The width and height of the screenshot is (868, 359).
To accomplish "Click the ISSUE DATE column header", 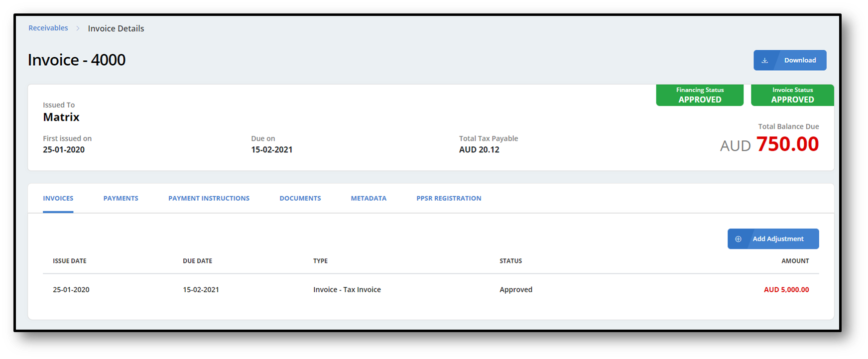I will point(70,261).
